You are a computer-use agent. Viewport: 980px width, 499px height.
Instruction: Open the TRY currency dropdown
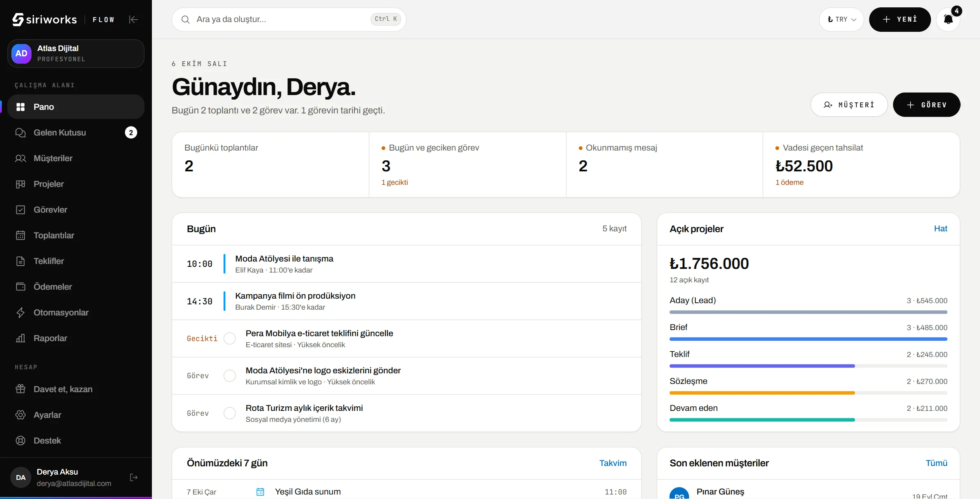point(842,20)
